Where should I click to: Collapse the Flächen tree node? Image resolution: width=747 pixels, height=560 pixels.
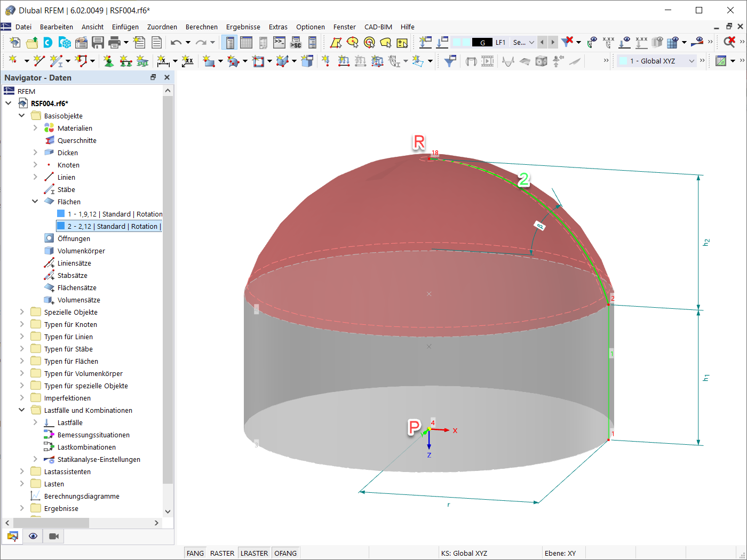[x=35, y=202]
